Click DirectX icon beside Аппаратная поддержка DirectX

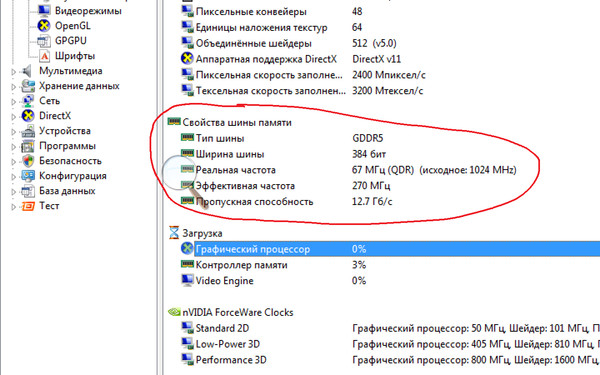click(187, 59)
